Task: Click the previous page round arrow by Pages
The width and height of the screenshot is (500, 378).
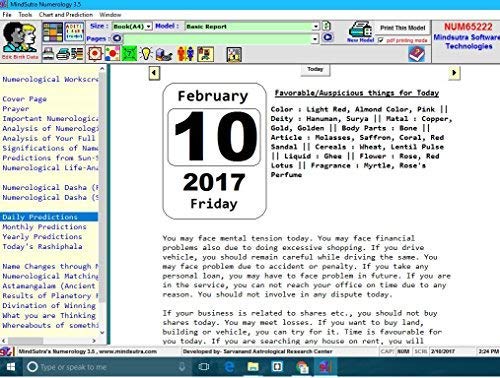Action: tap(117, 38)
